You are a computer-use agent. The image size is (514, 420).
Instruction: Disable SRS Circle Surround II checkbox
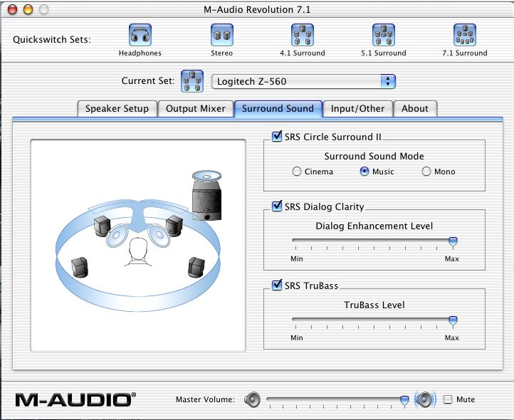pyautogui.click(x=277, y=137)
